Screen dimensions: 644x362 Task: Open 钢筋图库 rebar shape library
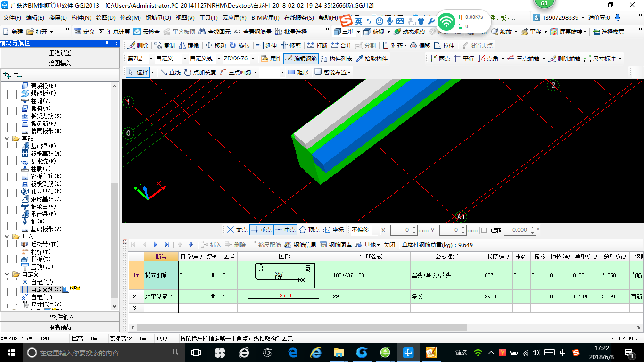[x=336, y=245]
